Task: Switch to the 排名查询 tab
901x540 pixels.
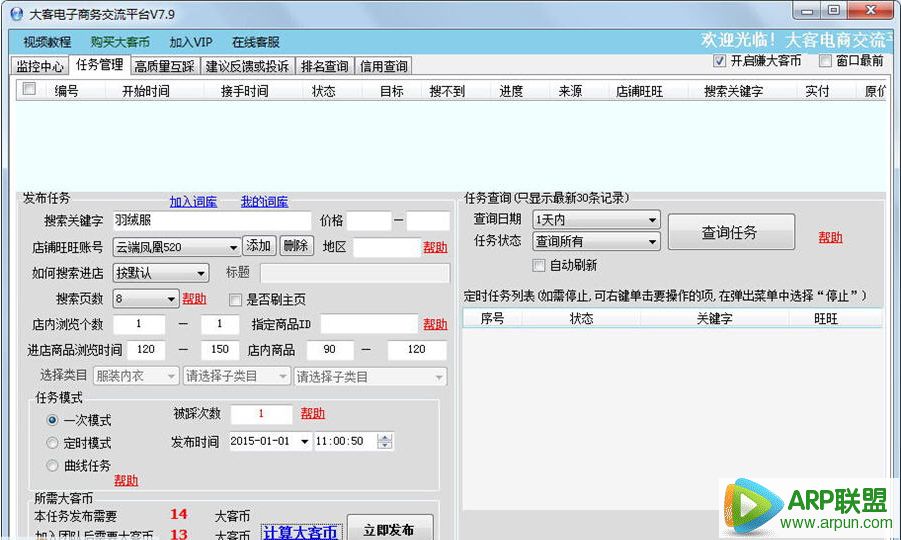Action: (x=324, y=66)
